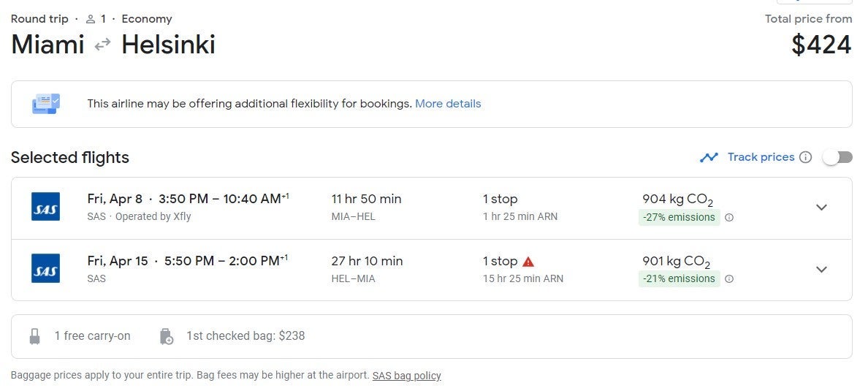Click the Track prices label
This screenshot has width=868, height=391.
[761, 157]
